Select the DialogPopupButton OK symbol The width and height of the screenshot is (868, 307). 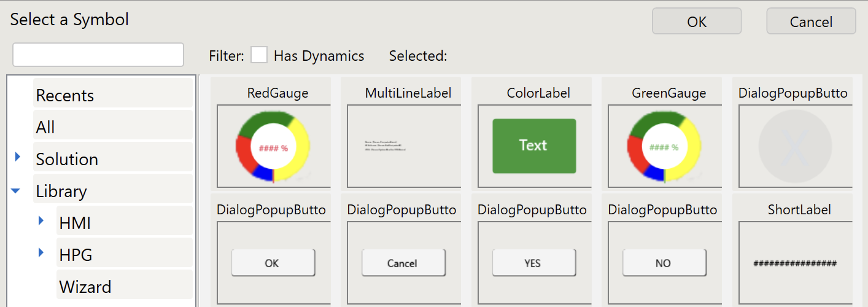pyautogui.click(x=273, y=263)
